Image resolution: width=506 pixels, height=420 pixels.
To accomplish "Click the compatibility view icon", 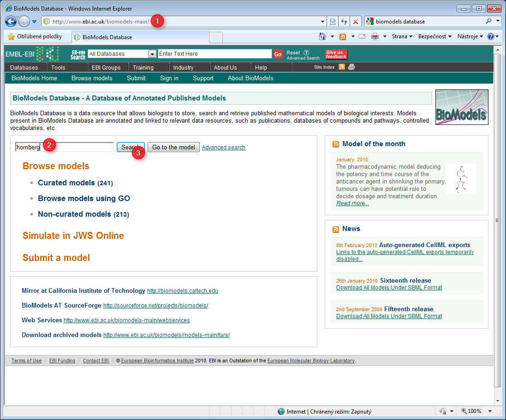I will click(x=333, y=22).
